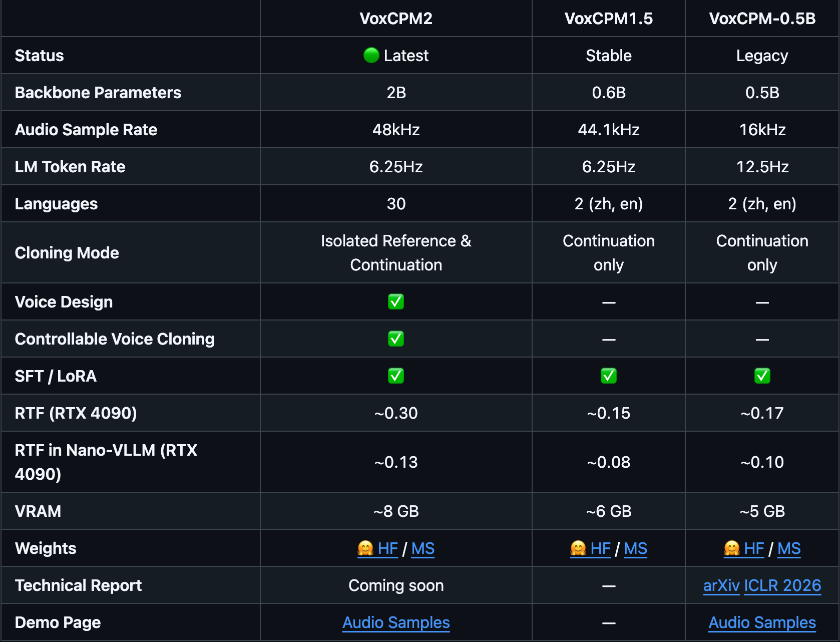Click the "RTF (RTX 4090)" row label

pyautogui.click(x=76, y=413)
